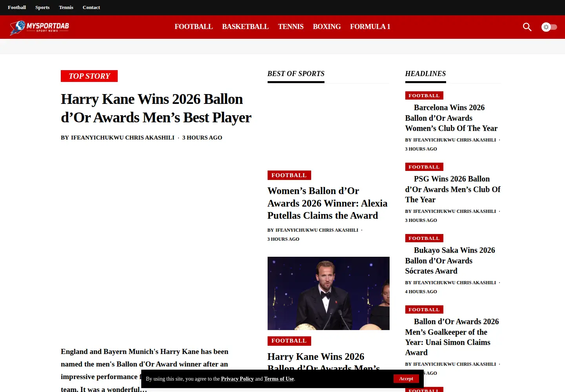Click the FOOTBALL tag below Harry Kane photo

289,341
